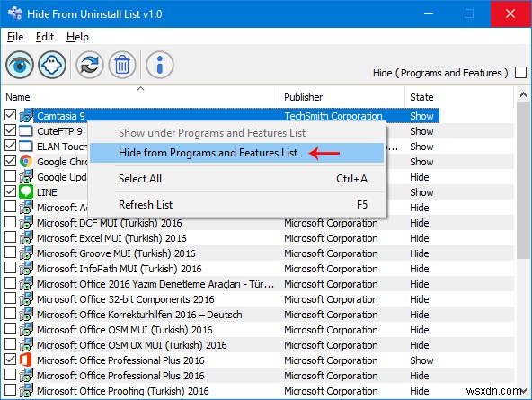Sort by the Name column header
This screenshot has width=532, height=400.
140,97
